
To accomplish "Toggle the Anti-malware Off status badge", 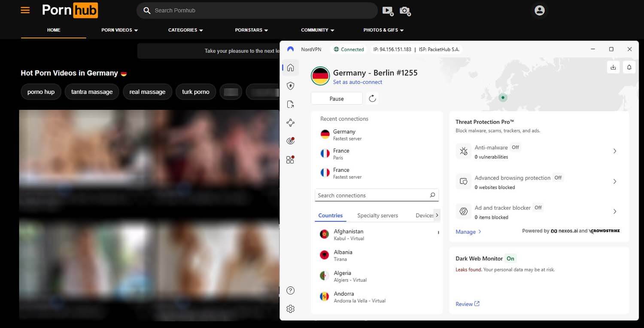I will [x=516, y=147].
